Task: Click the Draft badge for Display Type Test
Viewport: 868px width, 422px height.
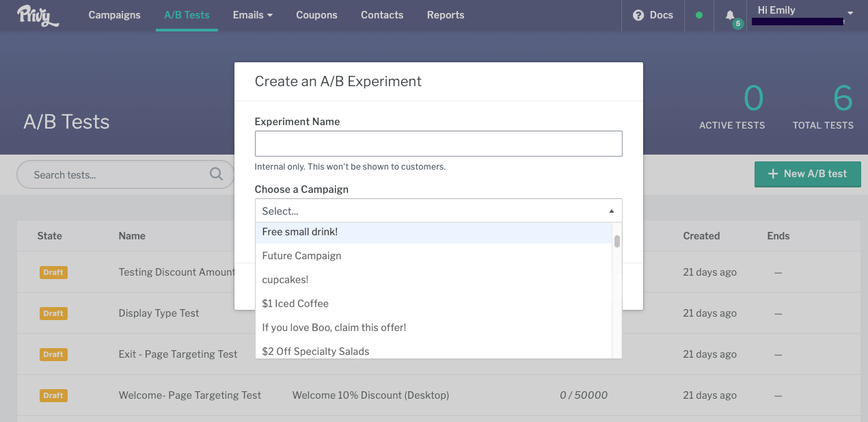Action: click(53, 313)
